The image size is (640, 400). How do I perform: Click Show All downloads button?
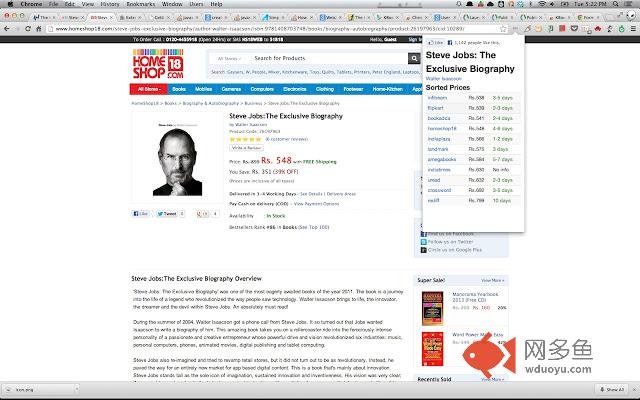tap(612, 389)
